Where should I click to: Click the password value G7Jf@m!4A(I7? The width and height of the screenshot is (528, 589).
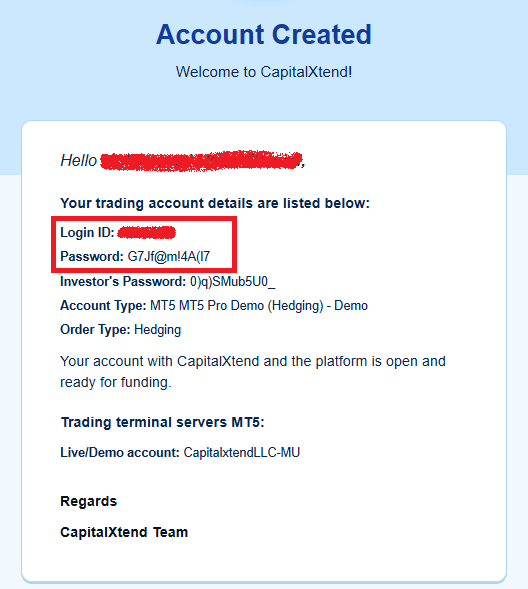[x=169, y=257]
